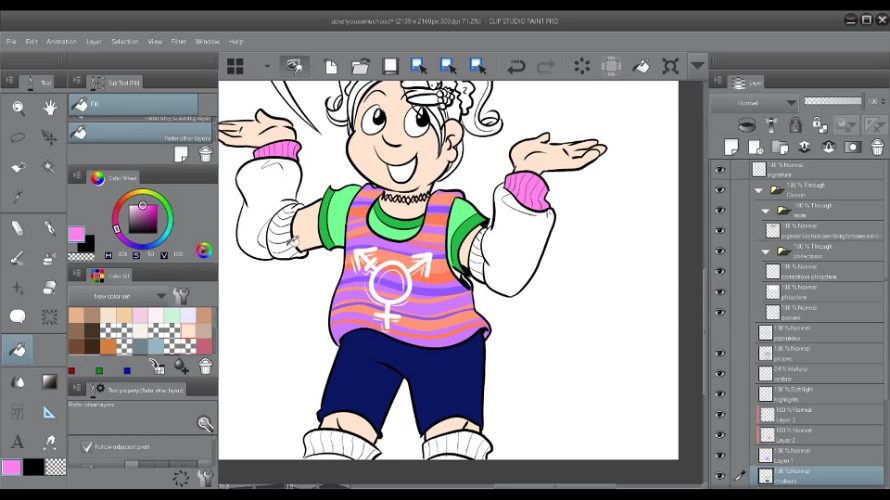This screenshot has width=890, height=500.
Task: Toggle the Follow adjacent pixel checkbox
Action: pyautogui.click(x=87, y=447)
